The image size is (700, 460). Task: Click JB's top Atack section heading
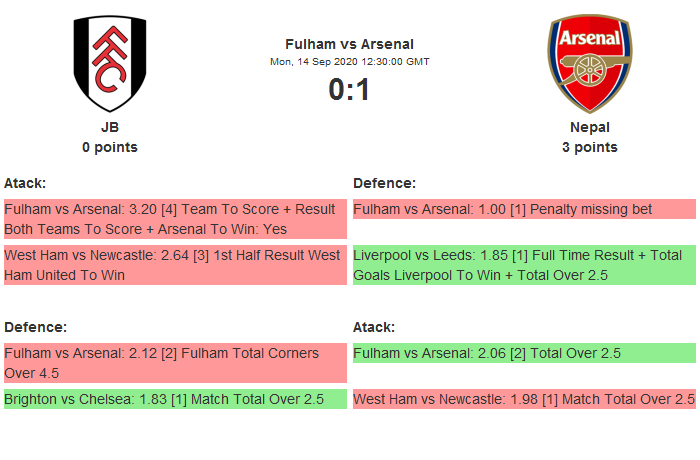click(x=25, y=183)
